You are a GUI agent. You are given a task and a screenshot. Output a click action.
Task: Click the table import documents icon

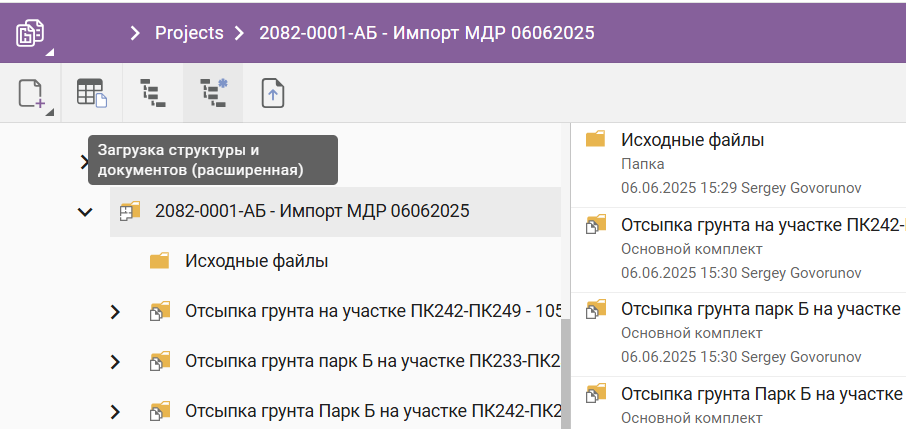pyautogui.click(x=92, y=94)
